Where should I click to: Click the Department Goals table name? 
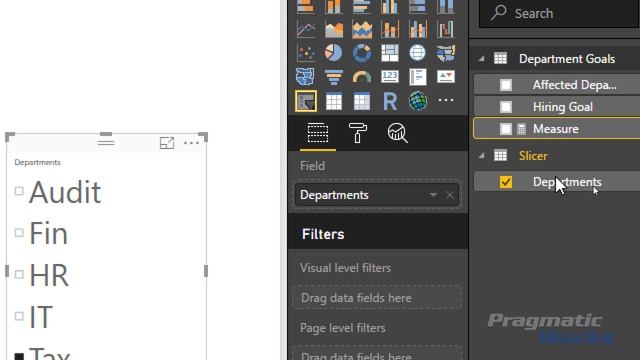click(x=567, y=59)
